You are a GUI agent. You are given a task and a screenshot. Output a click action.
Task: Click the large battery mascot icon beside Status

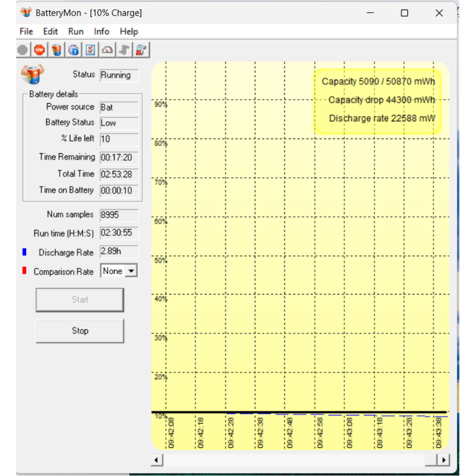tap(32, 74)
